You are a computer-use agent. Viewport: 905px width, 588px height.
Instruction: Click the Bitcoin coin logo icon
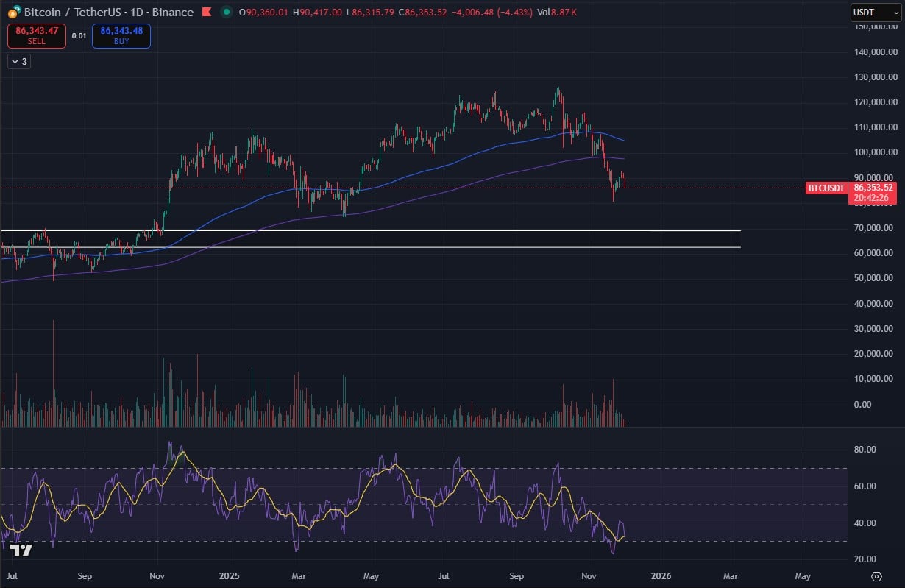[x=13, y=13]
